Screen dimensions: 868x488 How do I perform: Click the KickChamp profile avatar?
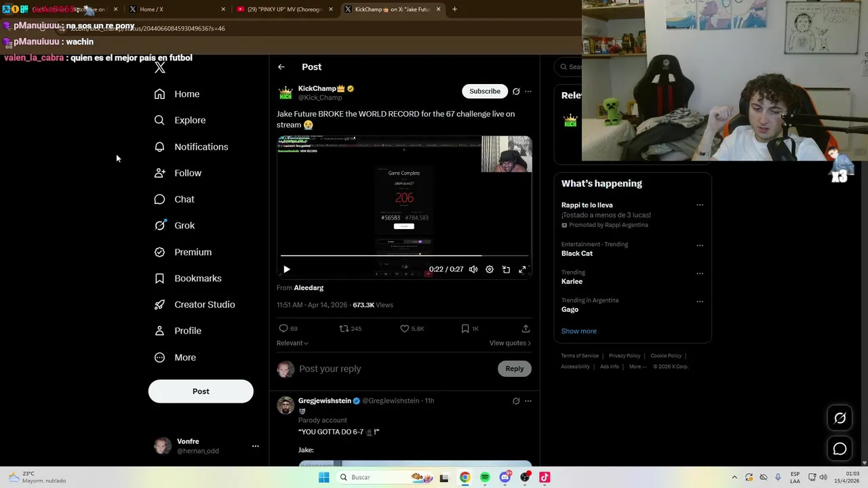[x=285, y=93]
